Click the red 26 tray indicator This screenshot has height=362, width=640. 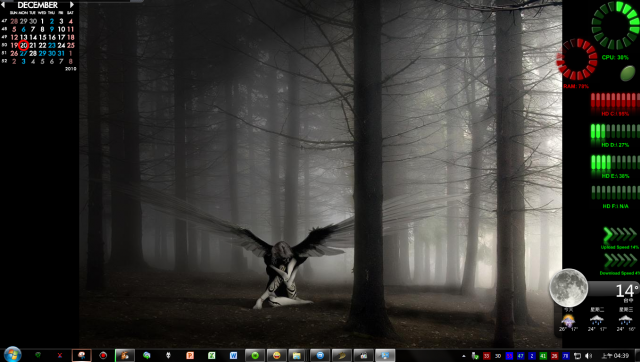(x=554, y=356)
